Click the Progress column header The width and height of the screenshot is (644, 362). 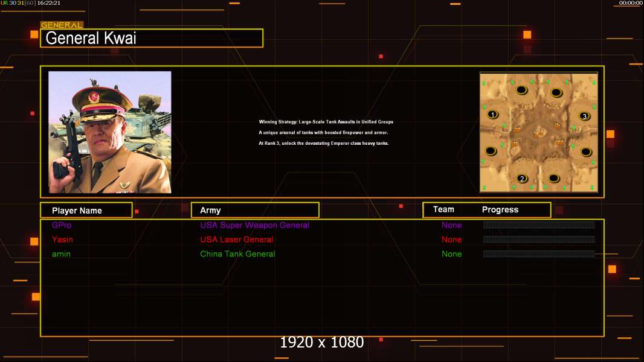click(x=500, y=209)
